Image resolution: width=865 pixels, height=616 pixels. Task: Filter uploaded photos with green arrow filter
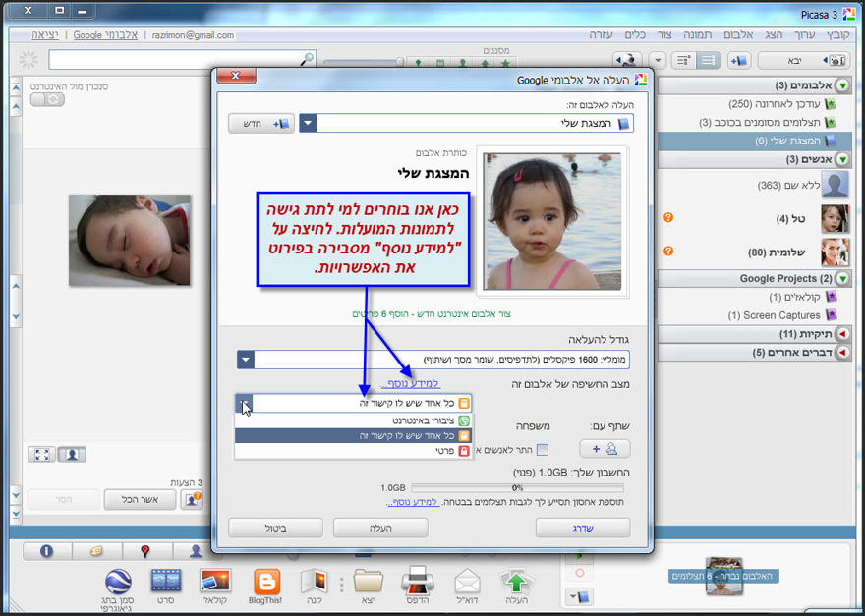[485, 63]
